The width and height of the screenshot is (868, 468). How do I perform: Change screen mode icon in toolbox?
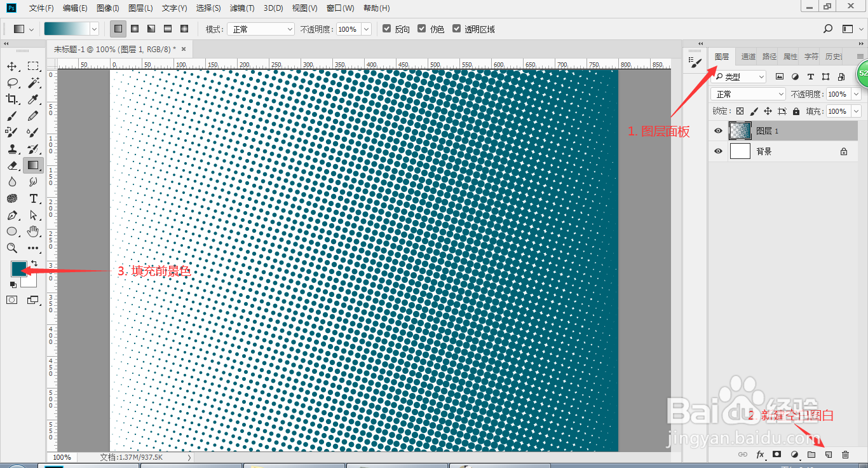click(x=33, y=299)
